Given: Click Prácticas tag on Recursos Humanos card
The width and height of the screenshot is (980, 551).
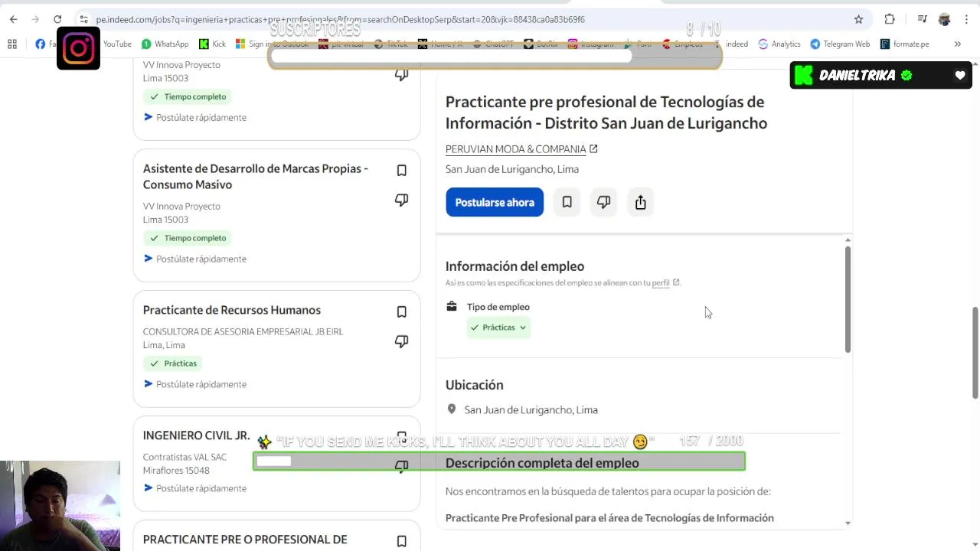Looking at the screenshot, I should (174, 364).
